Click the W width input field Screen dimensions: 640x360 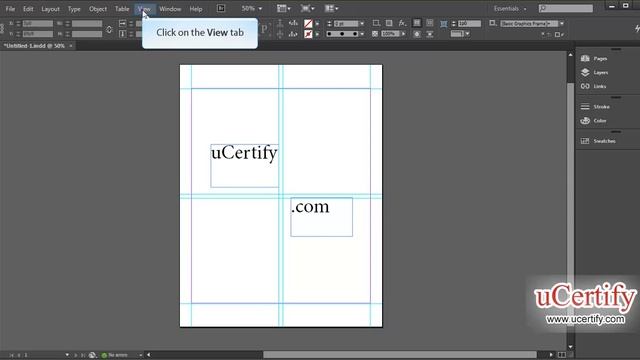tap(87, 24)
